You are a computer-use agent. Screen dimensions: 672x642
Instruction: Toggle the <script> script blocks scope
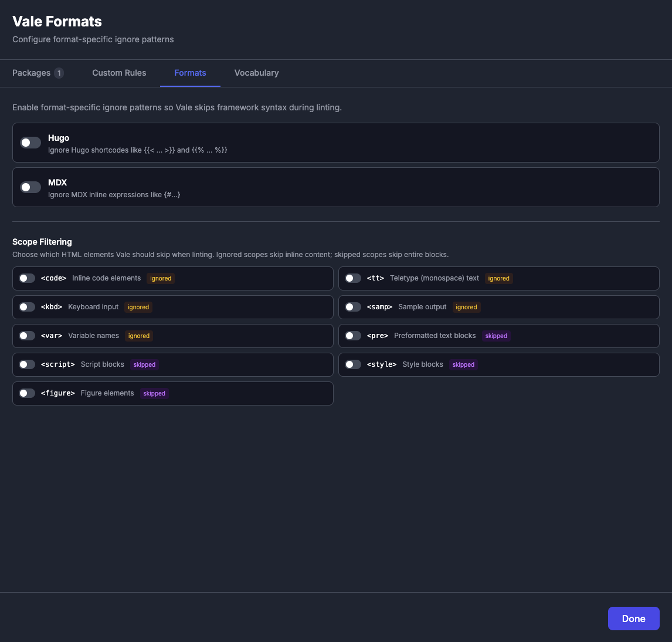point(27,364)
